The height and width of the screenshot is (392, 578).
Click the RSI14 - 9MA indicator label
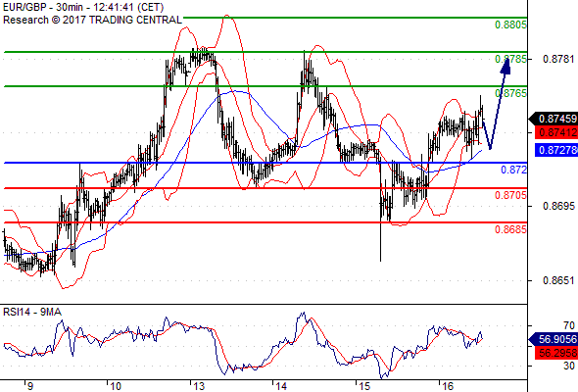click(x=32, y=312)
